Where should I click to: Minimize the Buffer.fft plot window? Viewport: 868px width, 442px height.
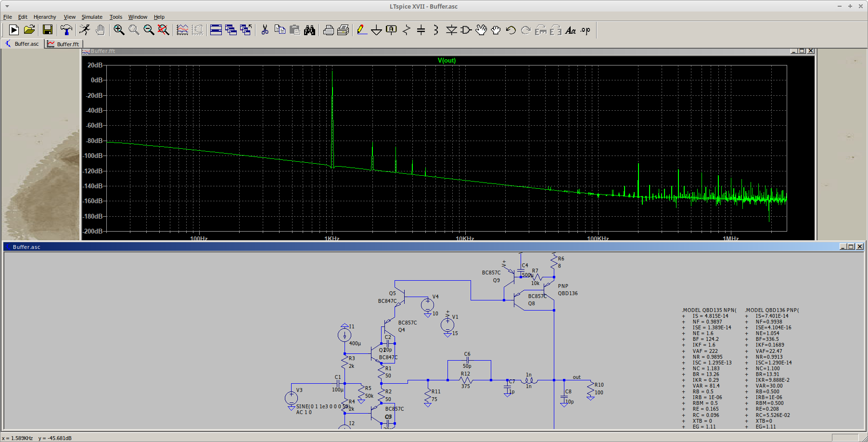point(794,51)
